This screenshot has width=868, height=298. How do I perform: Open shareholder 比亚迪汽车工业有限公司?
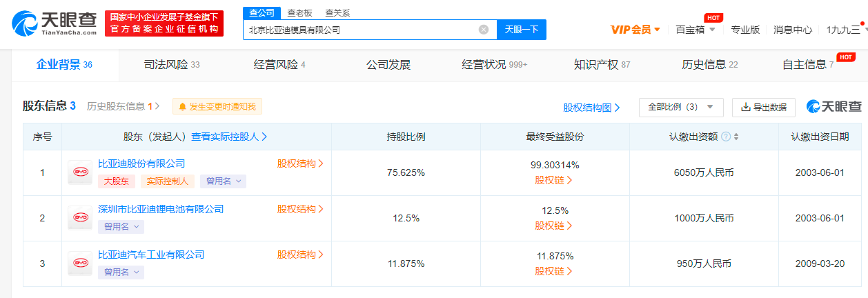(x=151, y=255)
